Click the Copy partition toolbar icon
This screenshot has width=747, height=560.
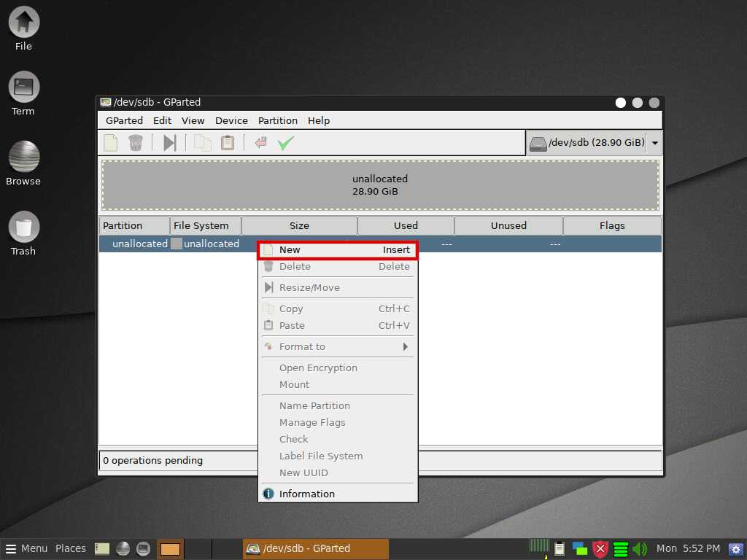pos(202,143)
